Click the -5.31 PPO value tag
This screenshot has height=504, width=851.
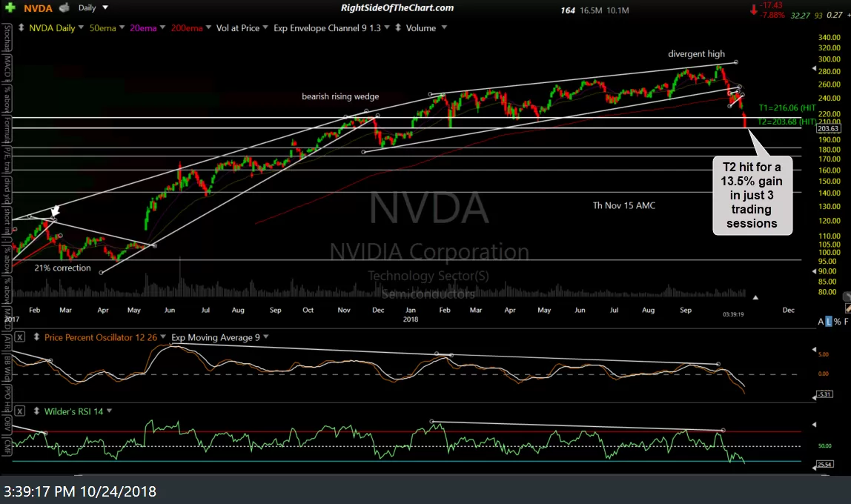825,394
